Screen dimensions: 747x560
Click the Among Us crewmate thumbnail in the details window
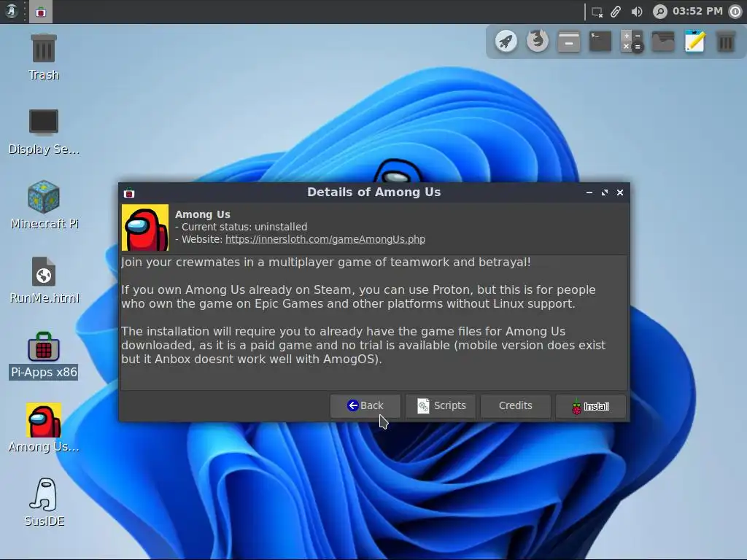[145, 227]
